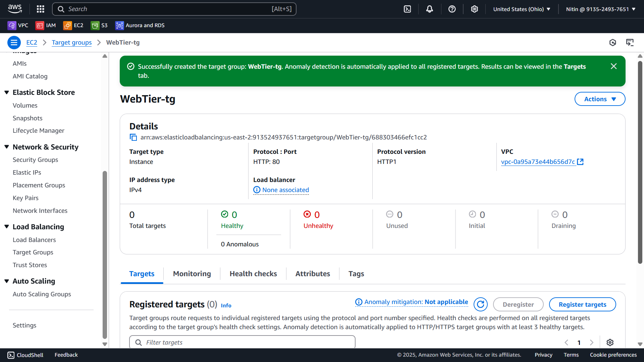Screen dimensions: 644x362
Task: Open VPC link external icon
Action: point(580,162)
